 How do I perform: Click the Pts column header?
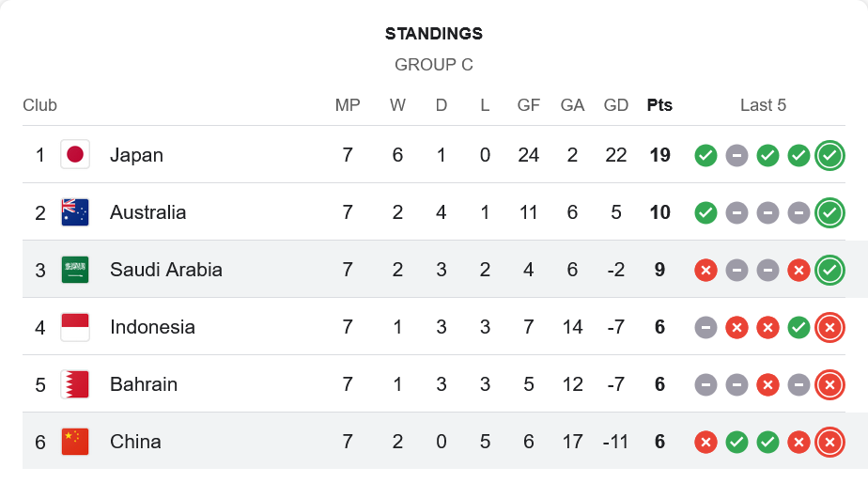(x=659, y=105)
